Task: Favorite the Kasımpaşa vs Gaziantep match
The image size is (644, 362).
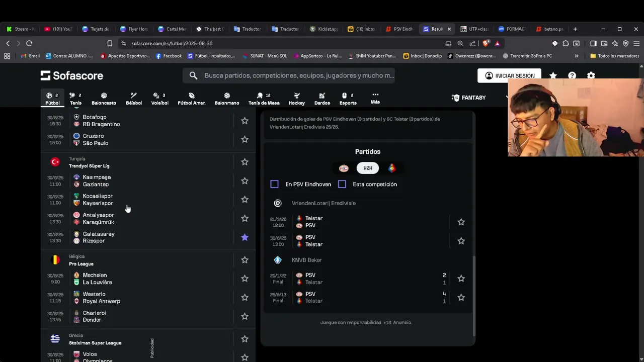Action: (245, 180)
